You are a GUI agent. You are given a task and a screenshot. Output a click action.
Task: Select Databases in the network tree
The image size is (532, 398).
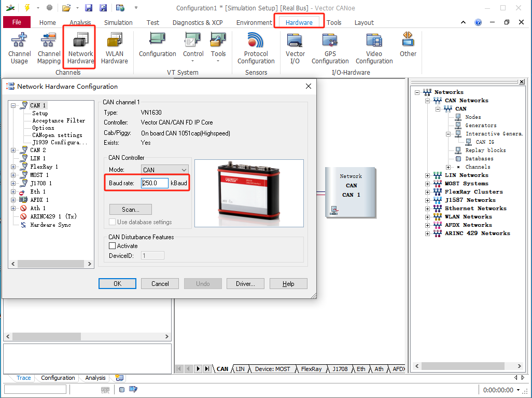pos(479,159)
